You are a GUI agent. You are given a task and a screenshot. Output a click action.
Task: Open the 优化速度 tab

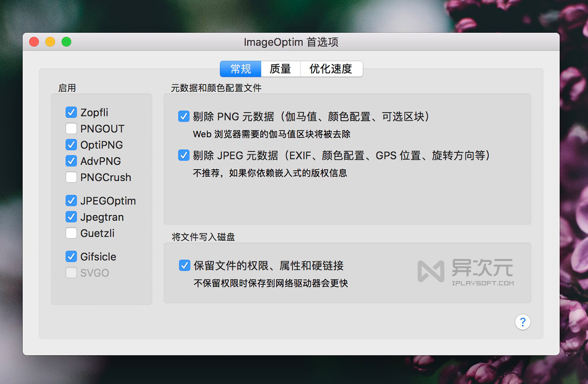coord(331,69)
